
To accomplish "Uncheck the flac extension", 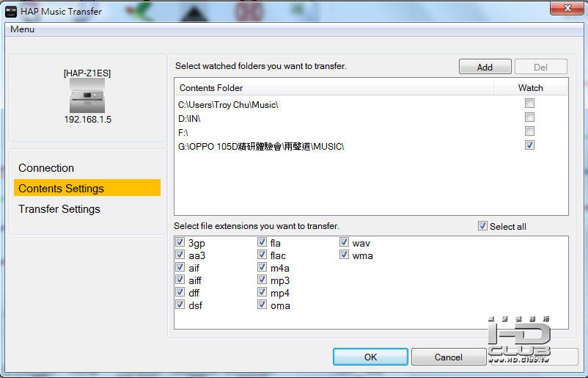I will [262, 255].
